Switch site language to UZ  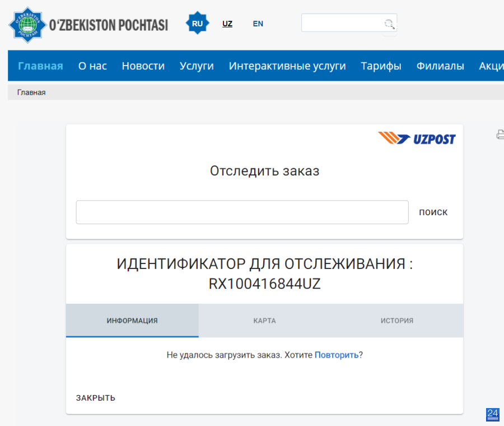pos(227,24)
